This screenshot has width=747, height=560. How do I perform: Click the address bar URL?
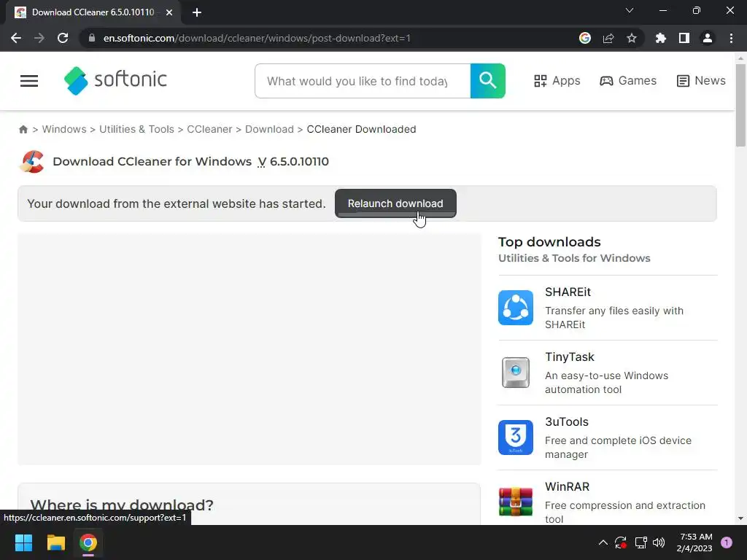(x=257, y=38)
